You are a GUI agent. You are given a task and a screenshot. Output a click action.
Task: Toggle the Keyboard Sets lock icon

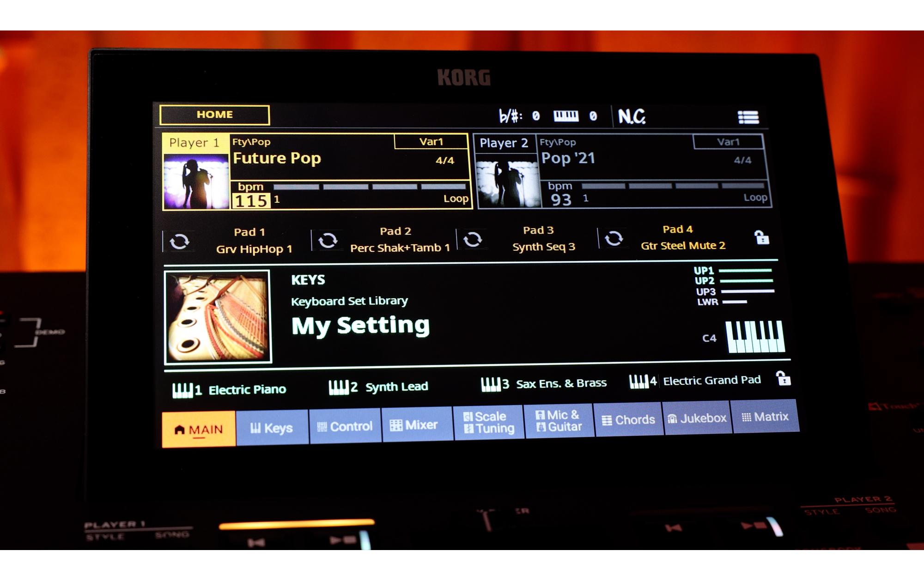click(783, 378)
